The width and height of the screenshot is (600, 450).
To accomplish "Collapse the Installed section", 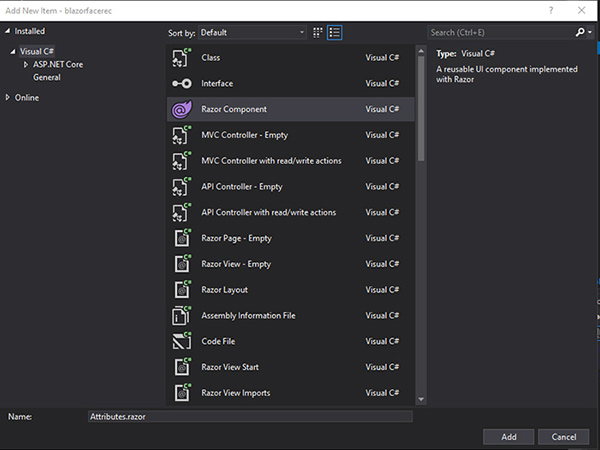I will tap(7, 31).
